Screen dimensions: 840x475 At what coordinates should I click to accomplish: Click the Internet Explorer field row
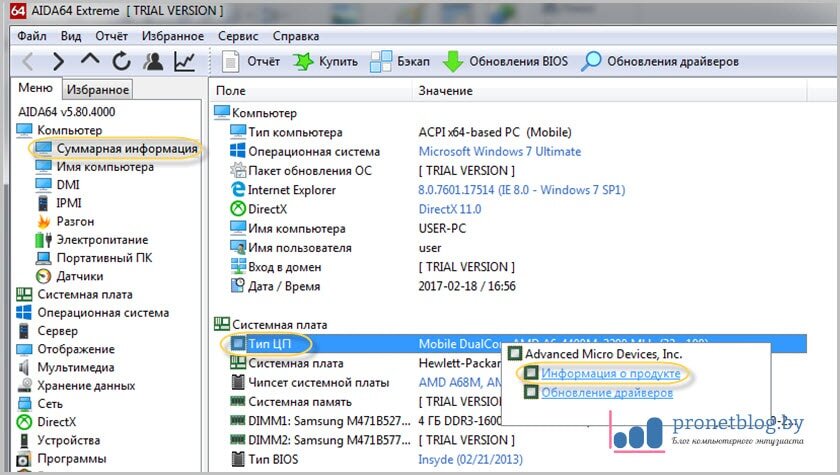tap(509, 190)
